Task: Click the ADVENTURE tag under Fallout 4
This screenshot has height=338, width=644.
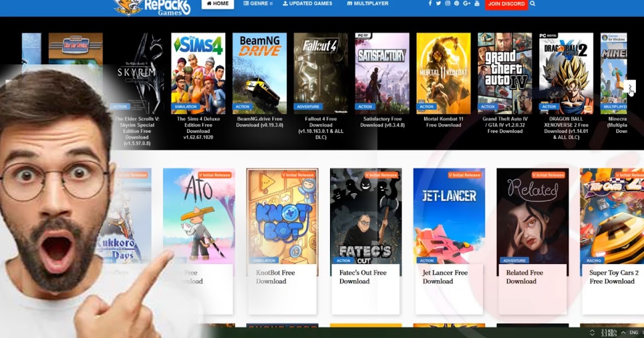Action: pos(308,107)
